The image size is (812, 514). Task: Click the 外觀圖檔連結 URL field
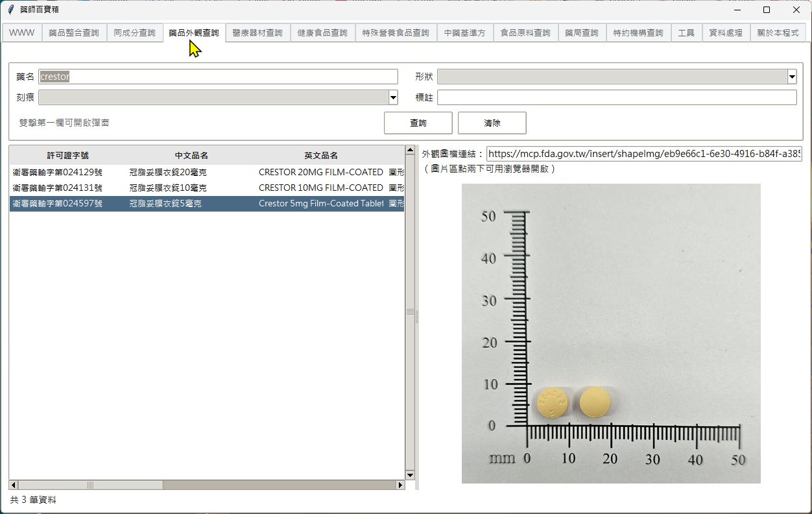(x=645, y=154)
